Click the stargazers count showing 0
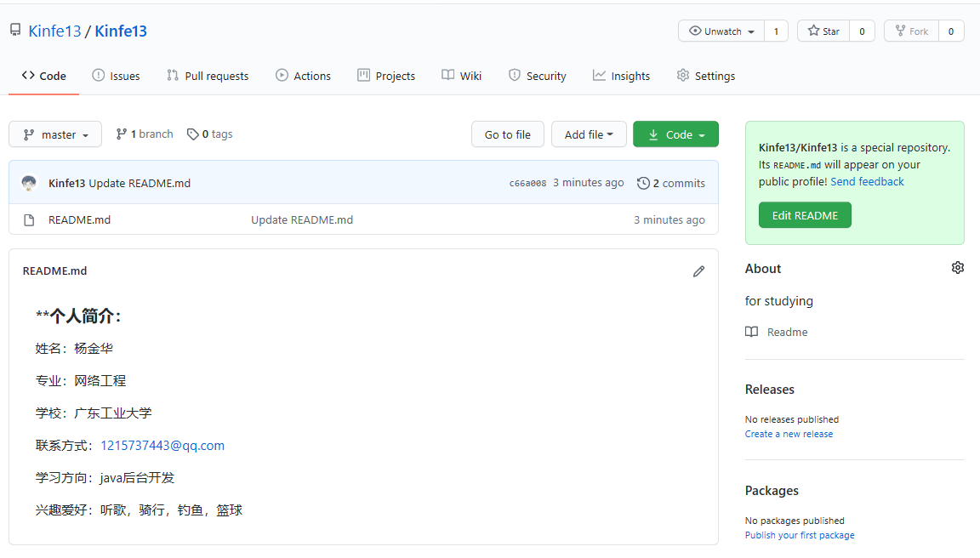The image size is (980, 558). pos(862,31)
